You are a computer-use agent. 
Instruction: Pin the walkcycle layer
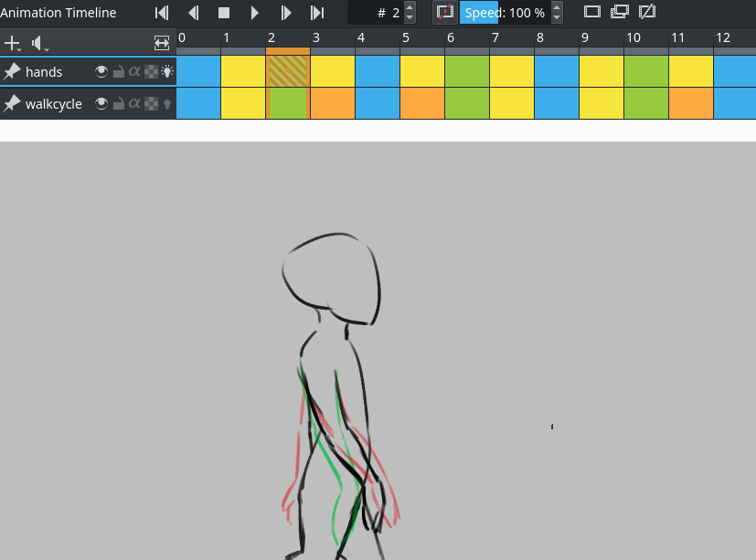(x=12, y=103)
